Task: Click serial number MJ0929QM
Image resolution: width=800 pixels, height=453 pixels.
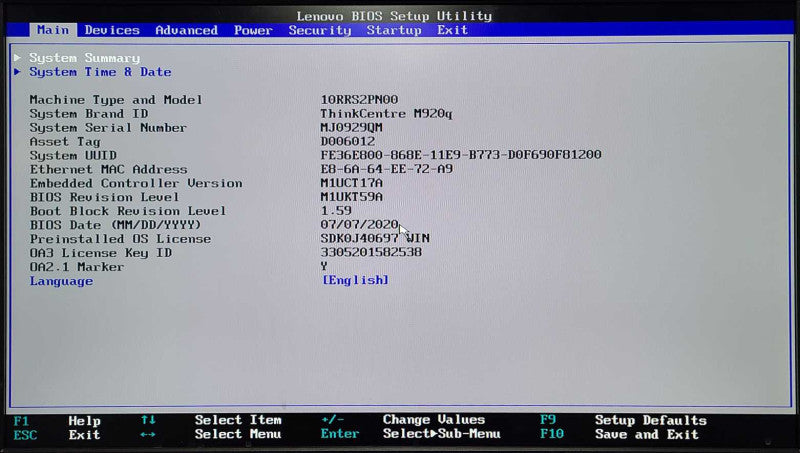Action: point(352,127)
